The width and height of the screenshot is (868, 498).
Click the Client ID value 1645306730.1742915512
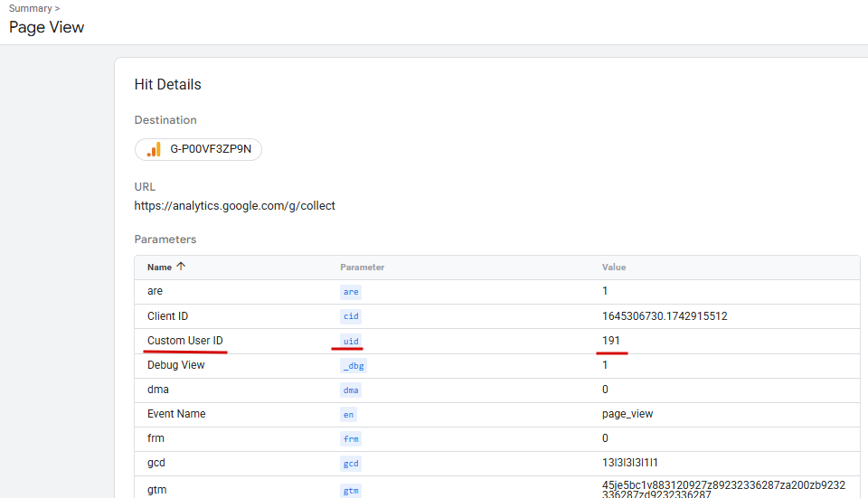665,316
